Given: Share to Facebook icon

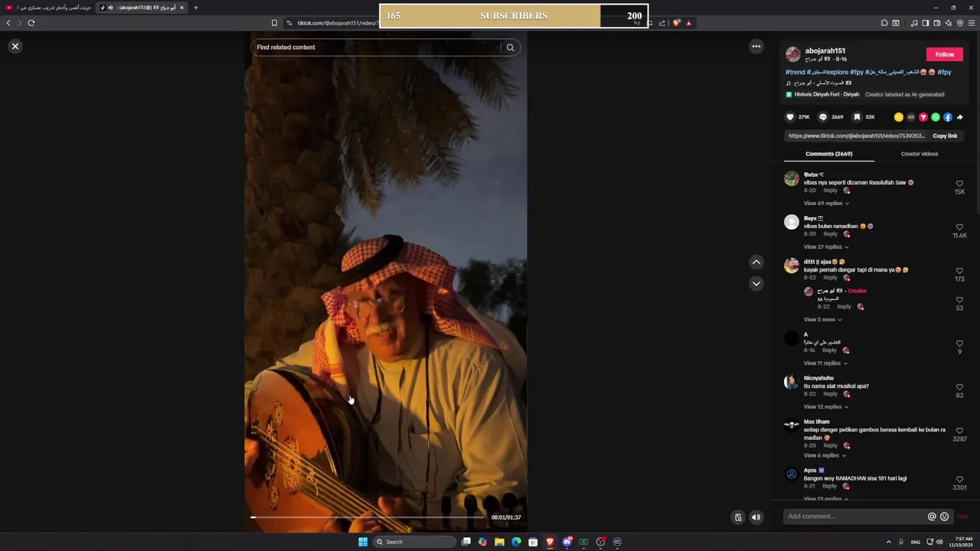Looking at the screenshot, I should click(948, 117).
